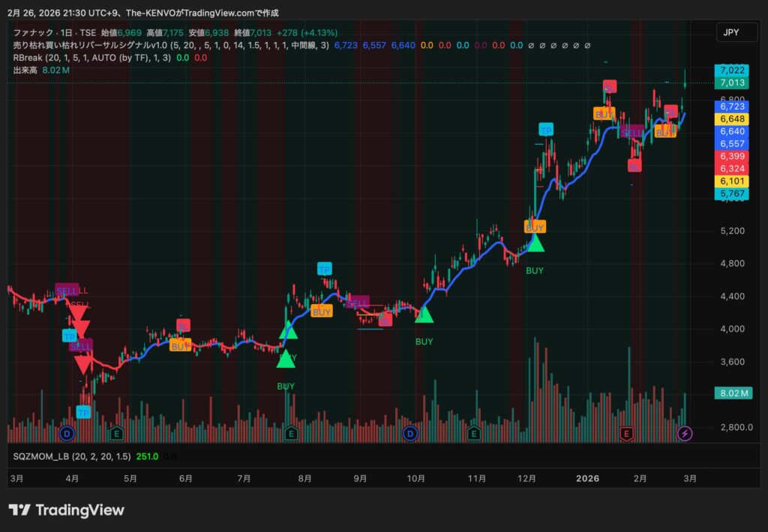The image size is (768, 532).
Task: Click the 2026 label on time axis
Action: [587, 478]
